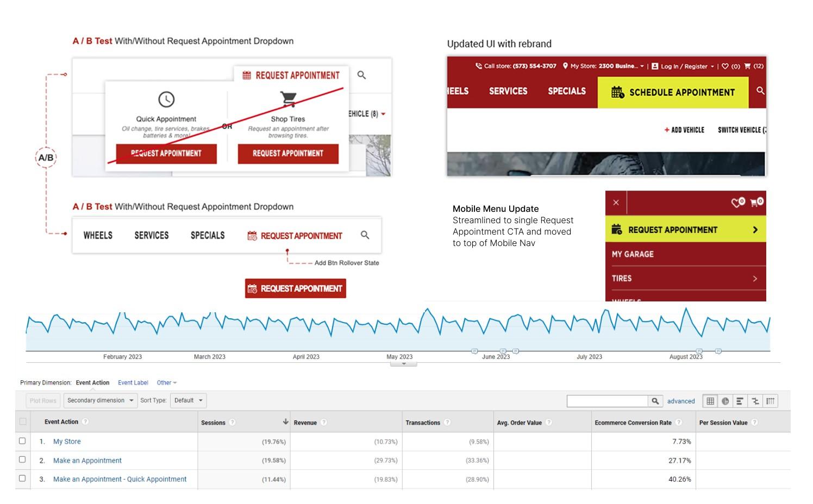The image size is (813, 504).
Task: Open the performance bar view
Action: [x=740, y=401]
